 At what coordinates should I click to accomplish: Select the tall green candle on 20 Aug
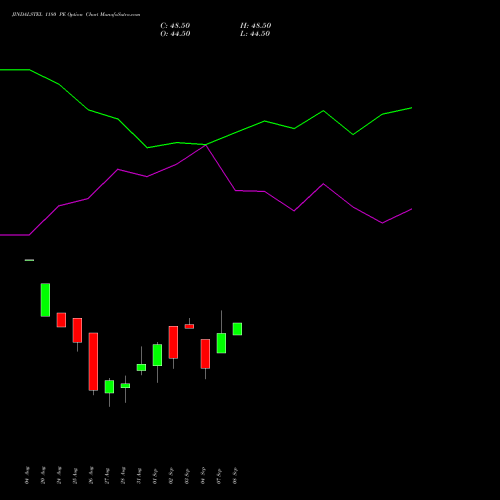(x=45, y=300)
